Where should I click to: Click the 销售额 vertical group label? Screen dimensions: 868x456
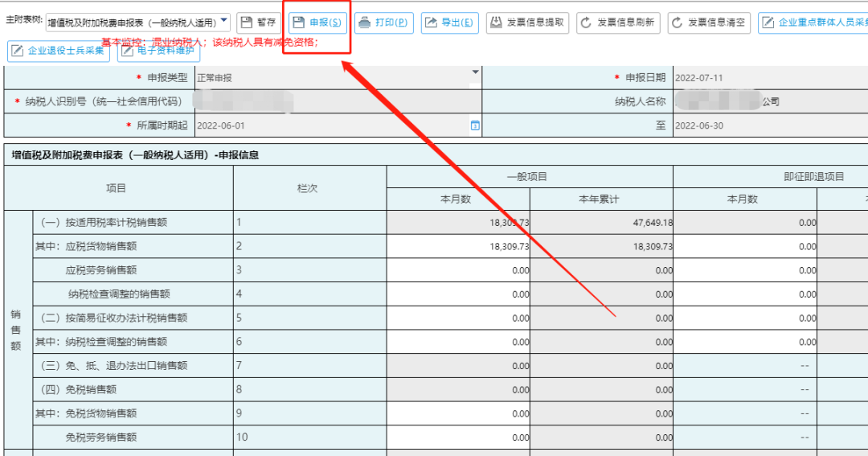[16, 331]
